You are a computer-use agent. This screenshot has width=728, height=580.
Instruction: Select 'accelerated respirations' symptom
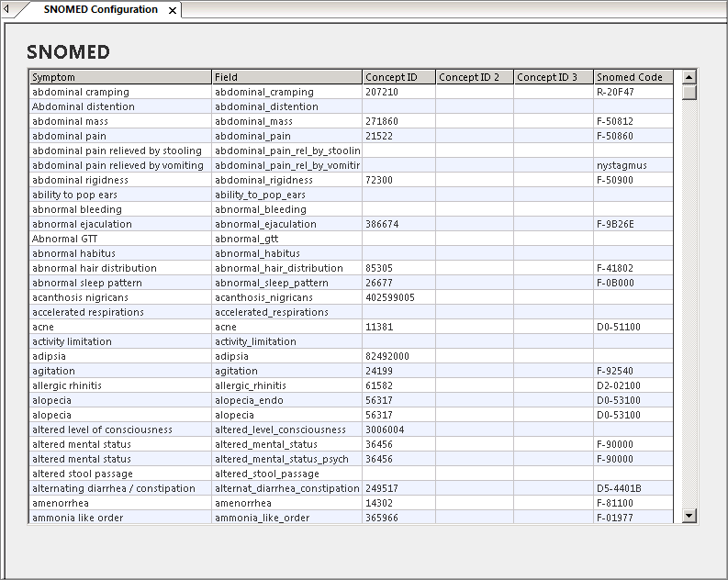[x=120, y=312]
